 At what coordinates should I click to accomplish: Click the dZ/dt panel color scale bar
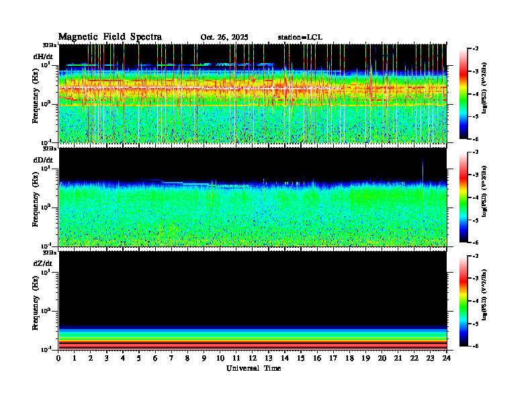(463, 301)
